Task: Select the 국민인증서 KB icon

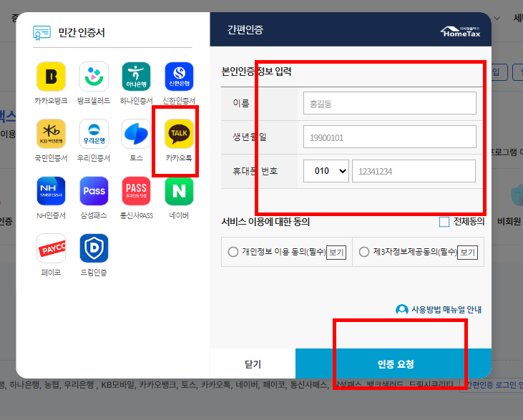Action: click(51, 134)
